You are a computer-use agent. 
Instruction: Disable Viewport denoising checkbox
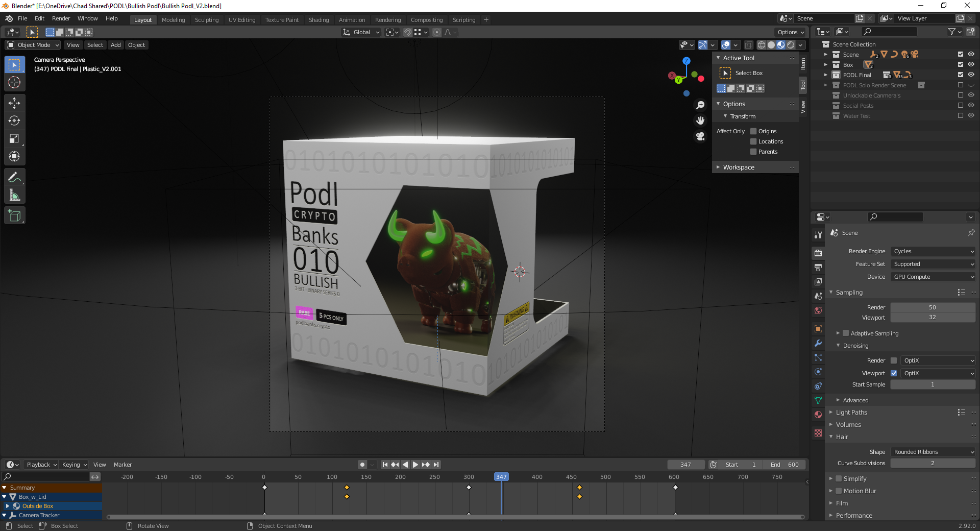tap(894, 373)
